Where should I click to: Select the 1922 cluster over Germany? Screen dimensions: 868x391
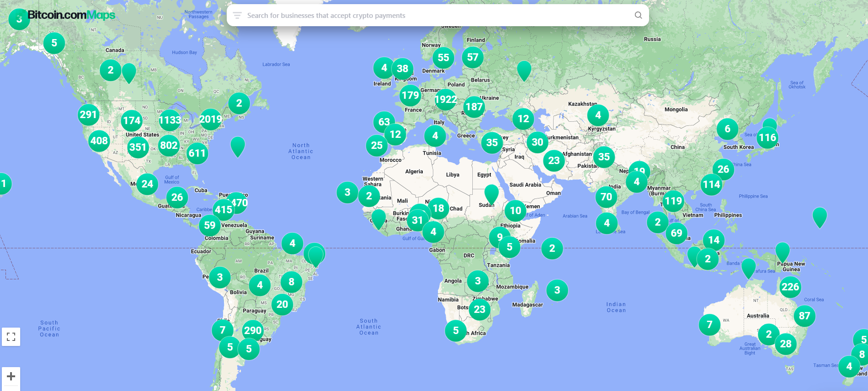click(x=446, y=99)
